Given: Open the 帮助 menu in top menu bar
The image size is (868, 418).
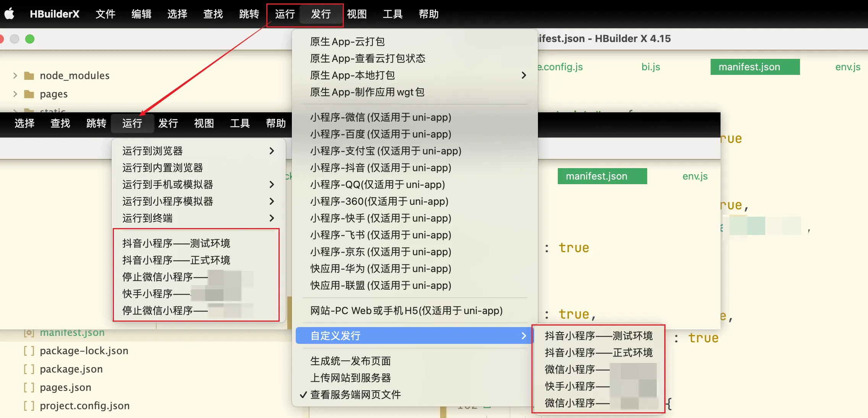Looking at the screenshot, I should (429, 14).
